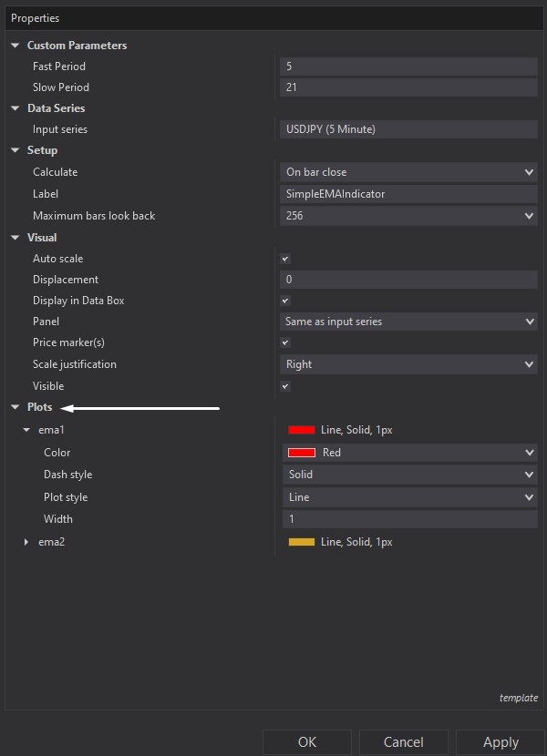Toggle the Visible checkbox

[x=285, y=386]
